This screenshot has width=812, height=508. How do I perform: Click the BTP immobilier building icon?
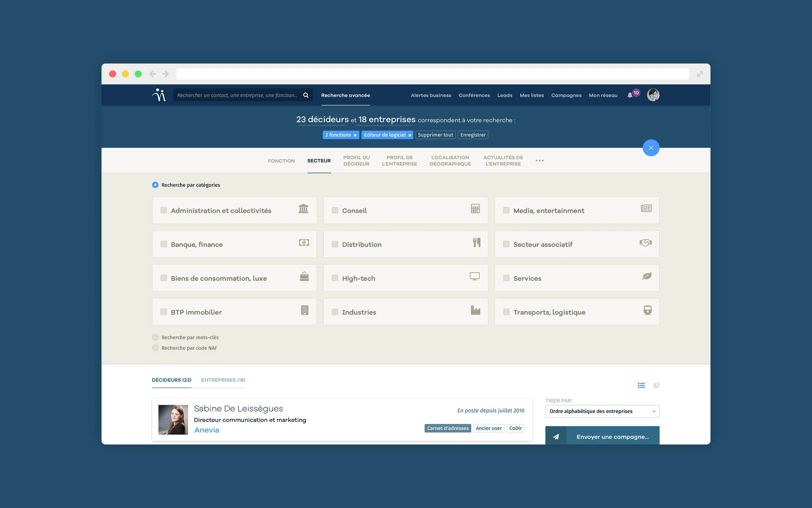point(304,310)
